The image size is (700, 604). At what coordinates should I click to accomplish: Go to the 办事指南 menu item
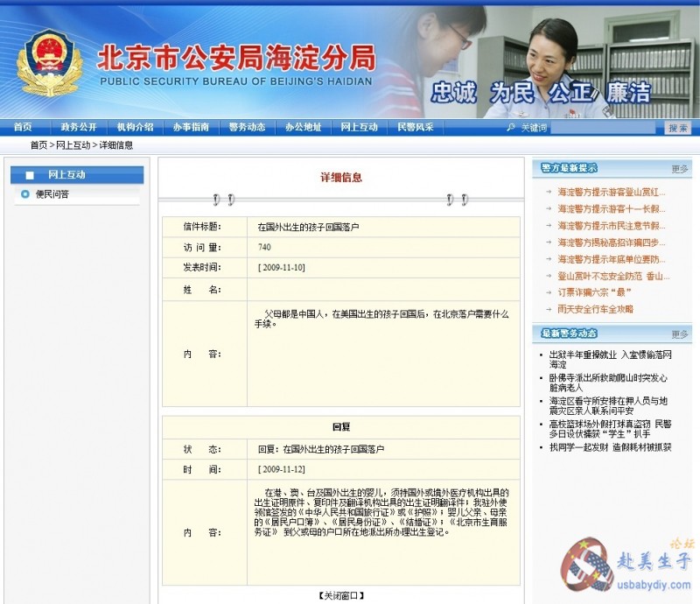191,127
